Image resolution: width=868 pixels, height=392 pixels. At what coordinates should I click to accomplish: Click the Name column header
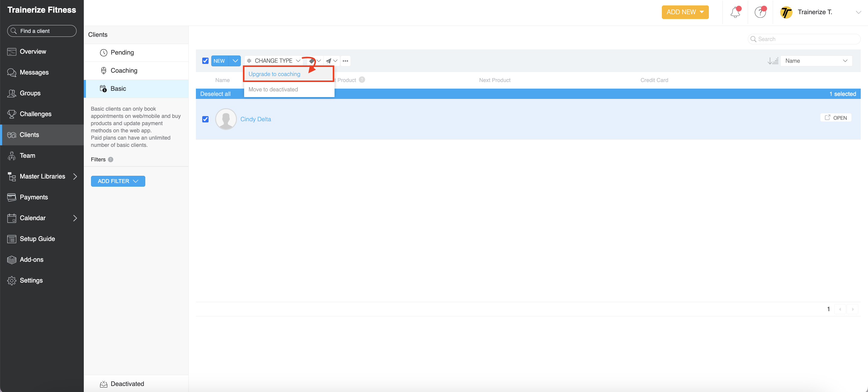tap(222, 80)
